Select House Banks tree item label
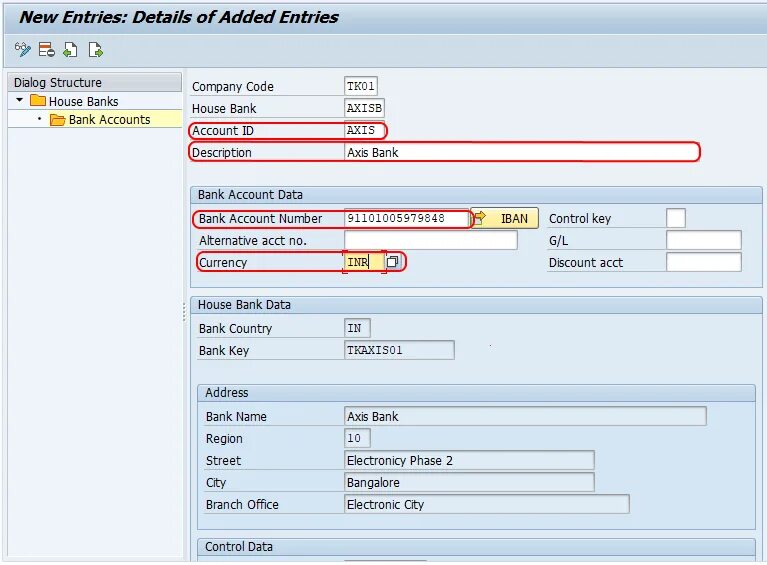Image resolution: width=767 pixels, height=565 pixels. click(x=84, y=101)
